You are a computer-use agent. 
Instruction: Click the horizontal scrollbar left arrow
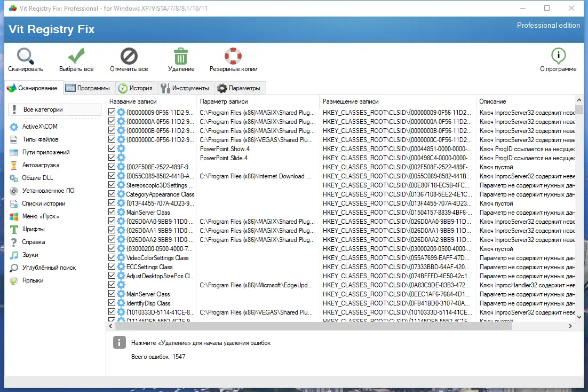coord(110,326)
